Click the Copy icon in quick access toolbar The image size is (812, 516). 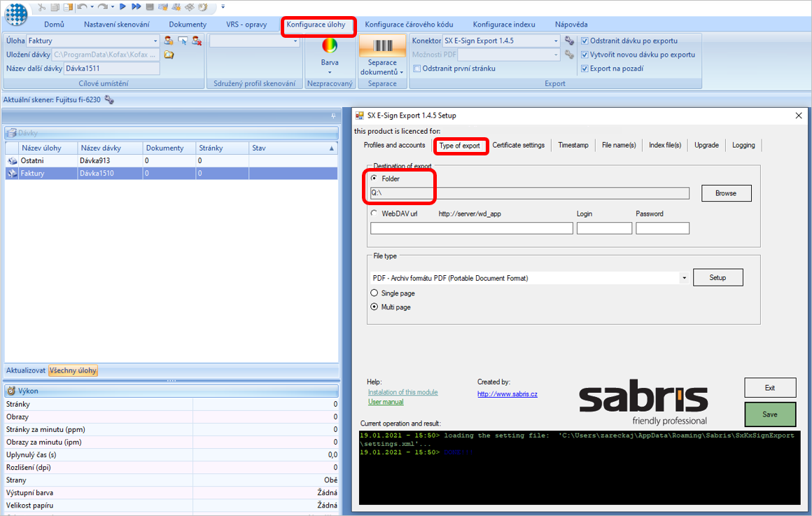55,7
